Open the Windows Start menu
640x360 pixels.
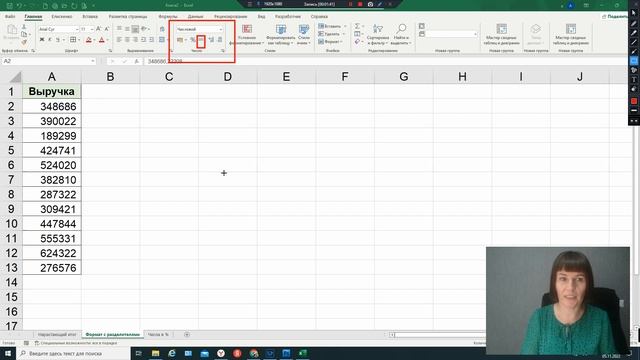pyautogui.click(x=8, y=353)
